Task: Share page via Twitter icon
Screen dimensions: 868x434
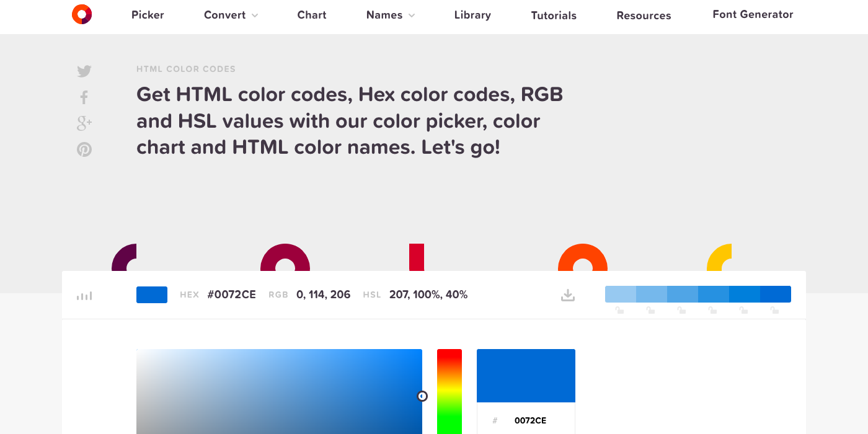Action: pos(84,71)
